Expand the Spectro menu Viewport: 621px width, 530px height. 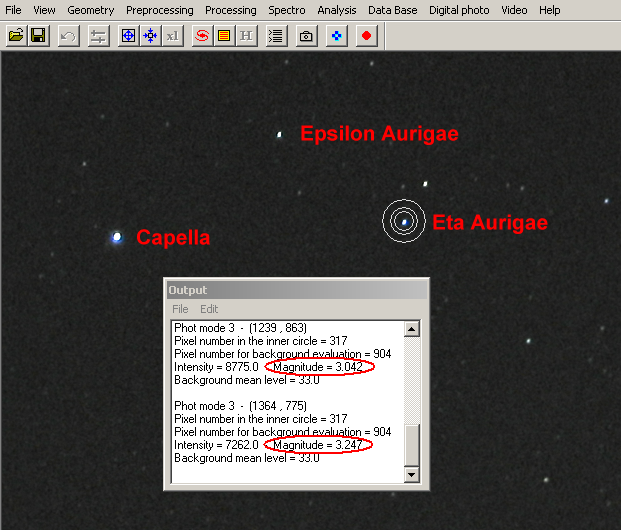point(287,10)
